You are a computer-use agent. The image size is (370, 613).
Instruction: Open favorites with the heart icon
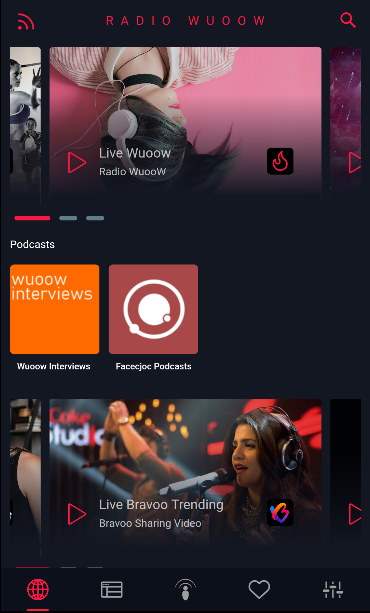click(x=259, y=590)
